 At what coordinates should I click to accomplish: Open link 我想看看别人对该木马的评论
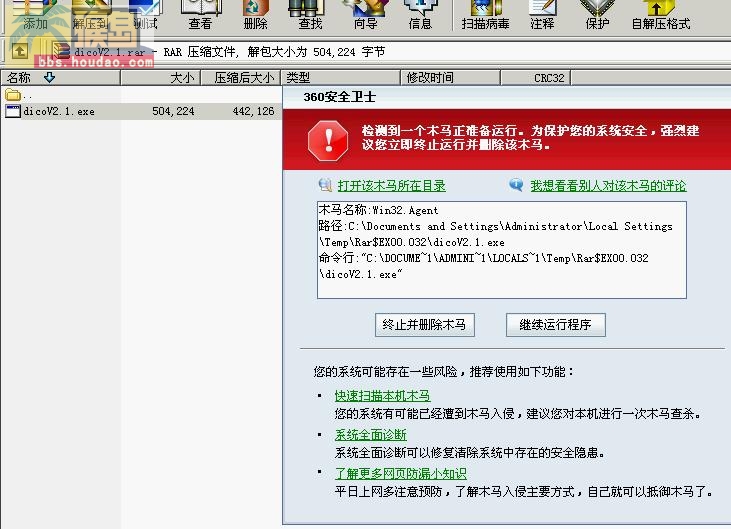pos(608,186)
